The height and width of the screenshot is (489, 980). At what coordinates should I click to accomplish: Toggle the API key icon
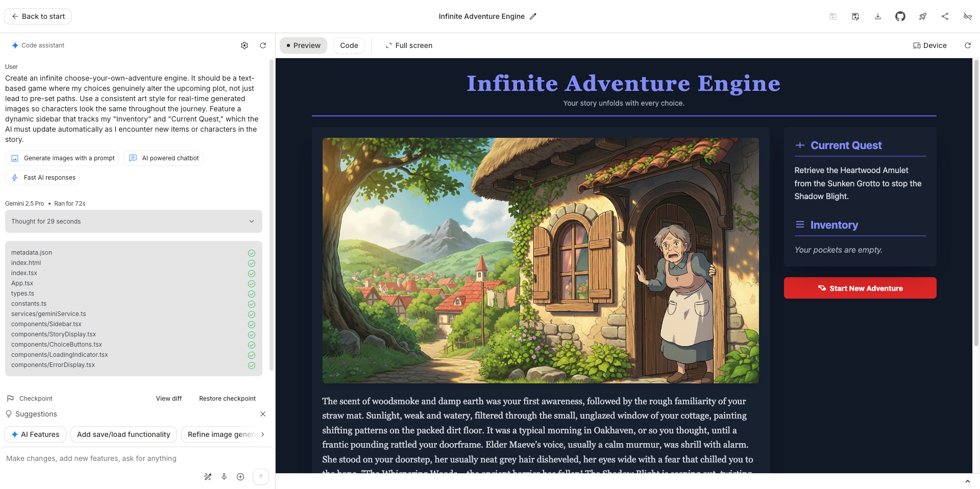pyautogui.click(x=968, y=16)
